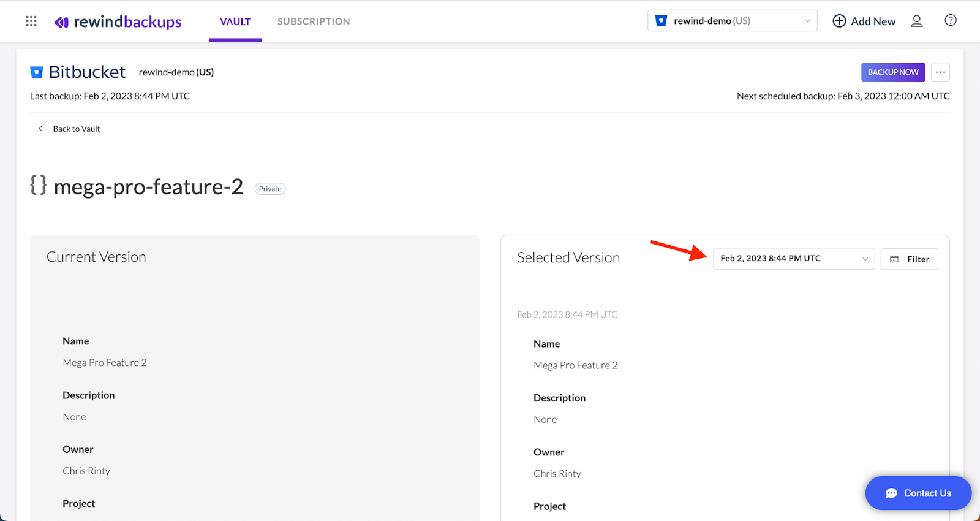Screen dimensions: 980x521
Task: Open the Contact Us chat button
Action: [918, 493]
